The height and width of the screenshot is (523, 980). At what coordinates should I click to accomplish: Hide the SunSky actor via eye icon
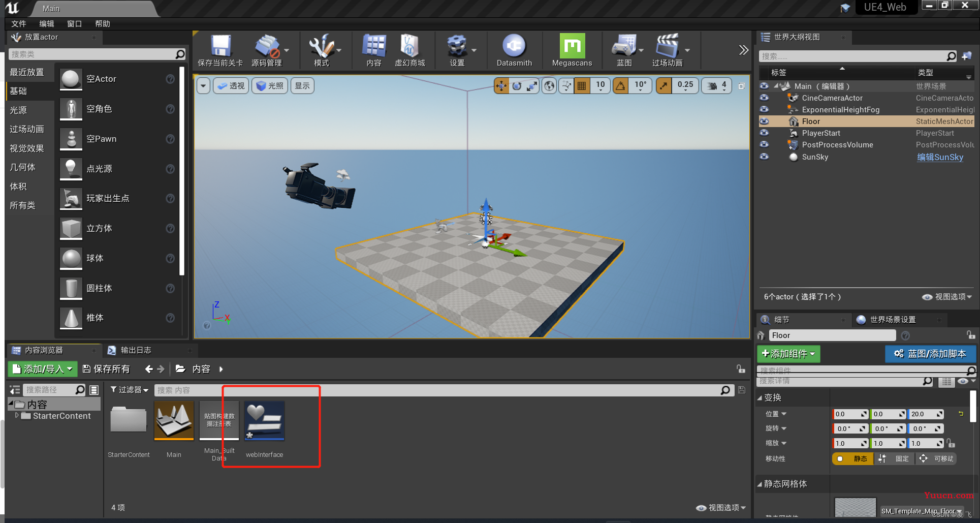(x=764, y=157)
